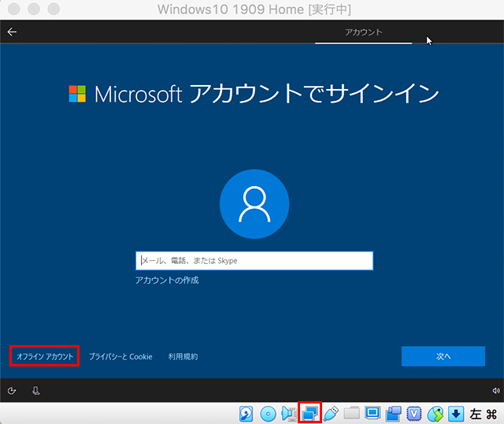Open the アカウントの作成 link
504x424 pixels.
click(x=167, y=281)
